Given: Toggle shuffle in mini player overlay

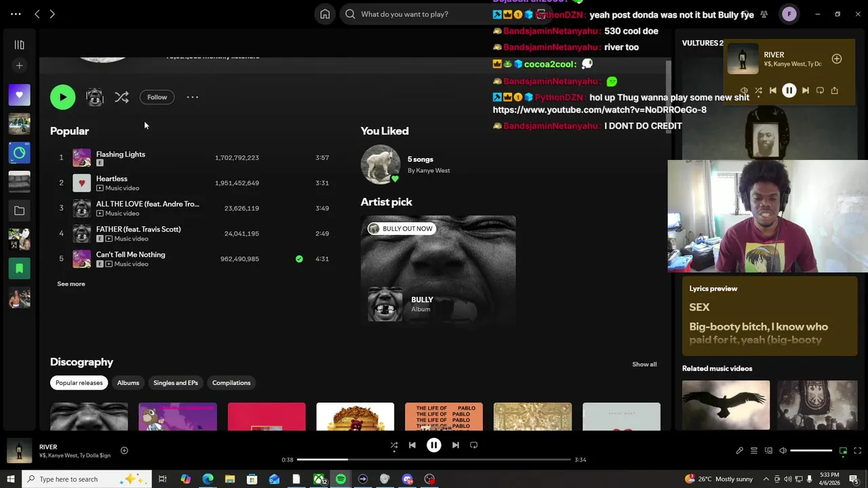Looking at the screenshot, I should 758,90.
